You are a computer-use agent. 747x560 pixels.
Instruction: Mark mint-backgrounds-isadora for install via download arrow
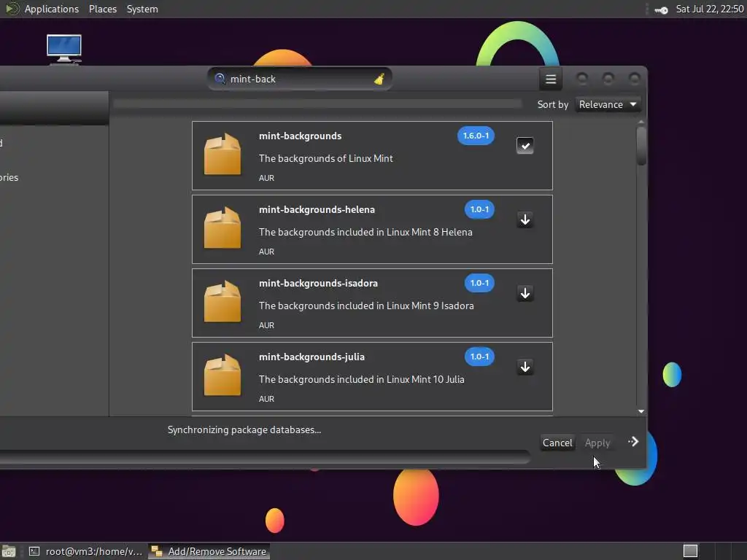click(525, 293)
